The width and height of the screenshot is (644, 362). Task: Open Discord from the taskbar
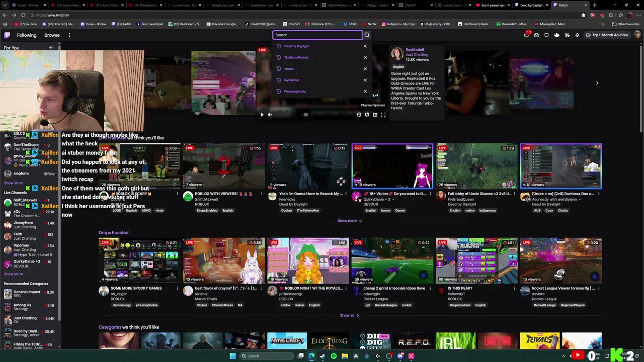point(400,356)
